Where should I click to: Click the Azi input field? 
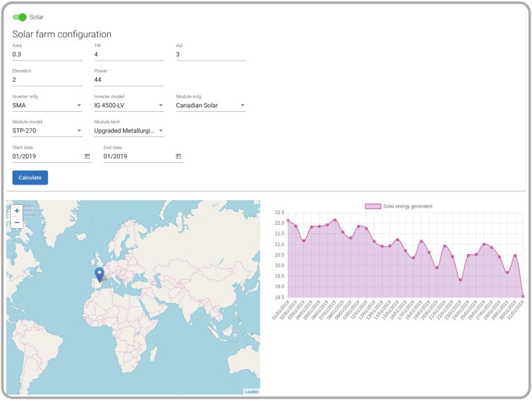coord(211,55)
